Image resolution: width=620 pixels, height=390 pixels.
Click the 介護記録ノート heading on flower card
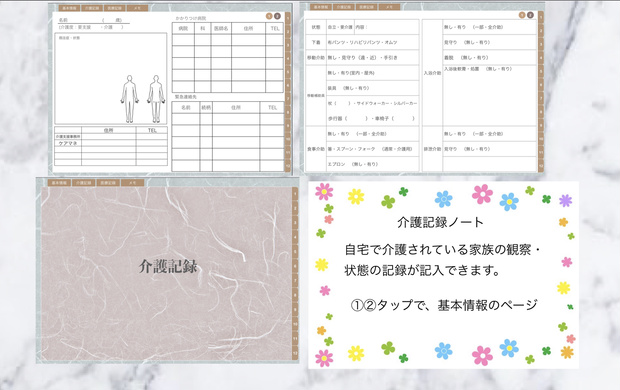440,222
